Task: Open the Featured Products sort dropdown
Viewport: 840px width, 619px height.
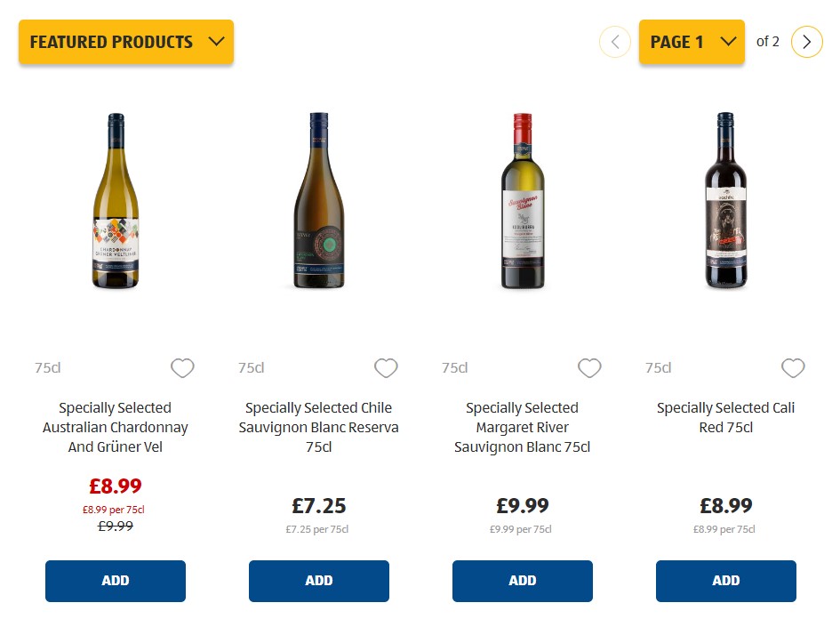Action: 125,41
